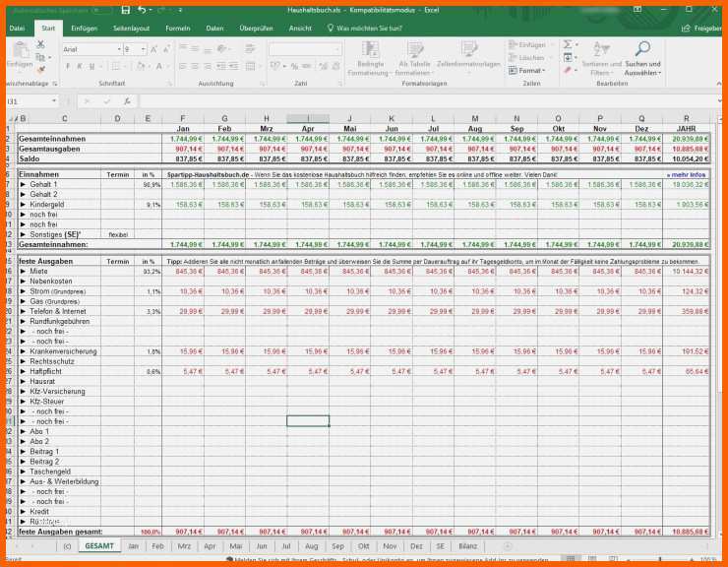The width and height of the screenshot is (728, 567).
Task: Format the range as a table (Als Tabelle formatieren)
Action: [414, 59]
